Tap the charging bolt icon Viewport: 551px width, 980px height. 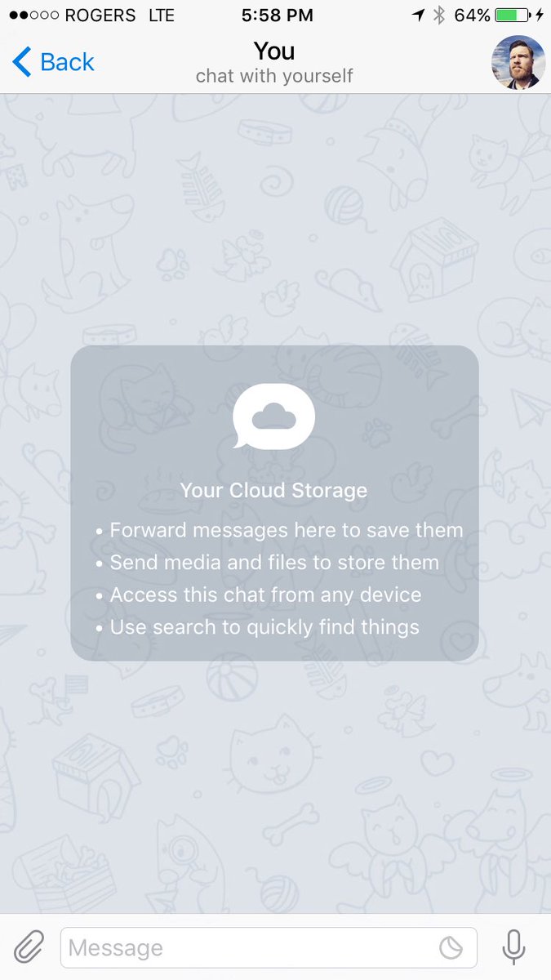(x=540, y=16)
